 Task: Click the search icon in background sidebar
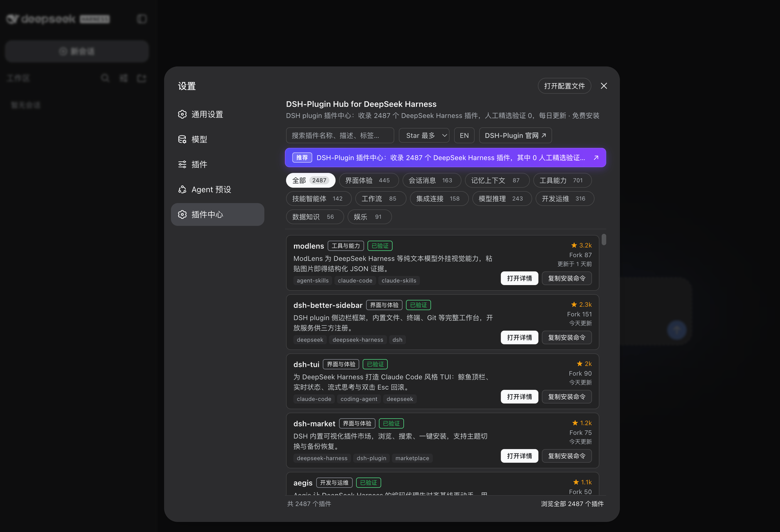click(105, 78)
